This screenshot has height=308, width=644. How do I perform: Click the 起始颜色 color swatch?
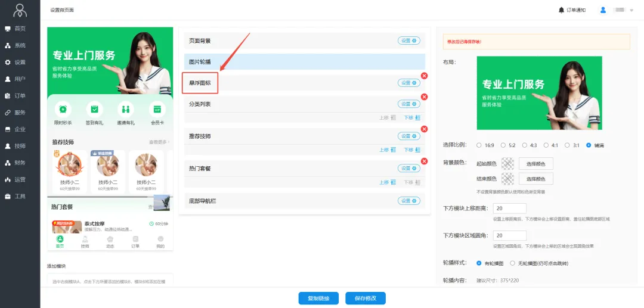507,163
